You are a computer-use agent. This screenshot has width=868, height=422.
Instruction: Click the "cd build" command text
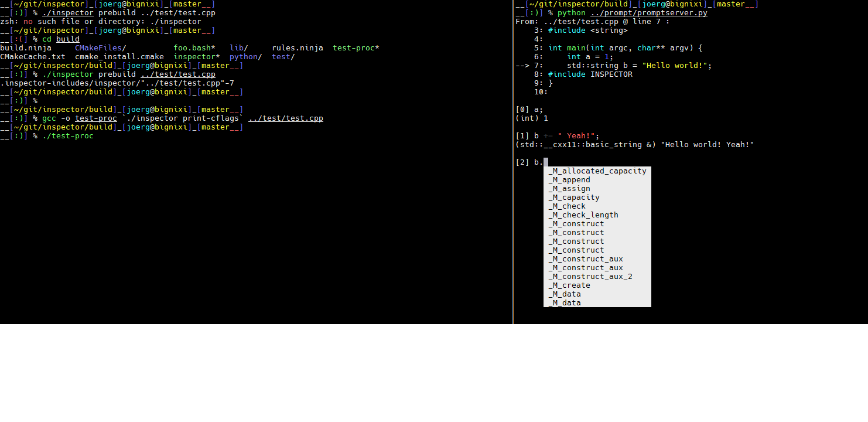pos(61,39)
